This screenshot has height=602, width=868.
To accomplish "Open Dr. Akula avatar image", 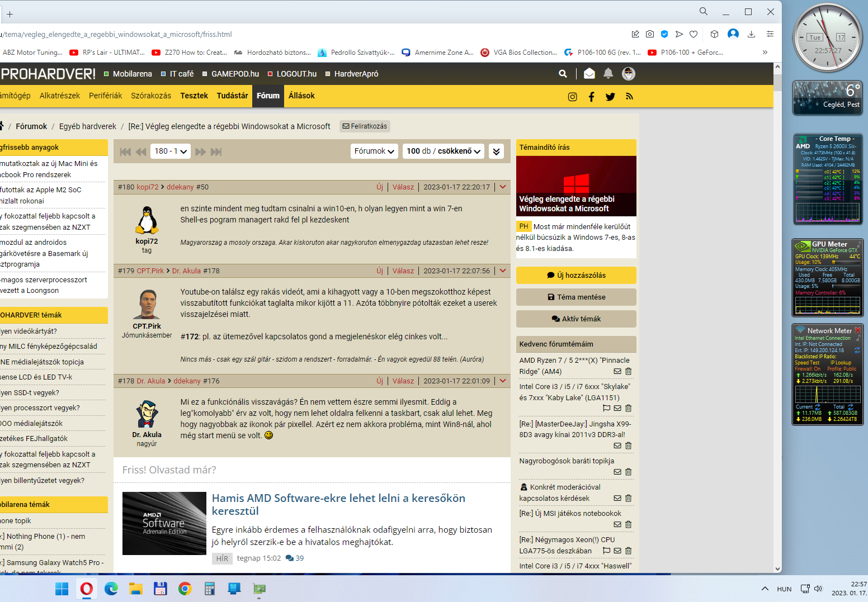I will coord(147,414).
